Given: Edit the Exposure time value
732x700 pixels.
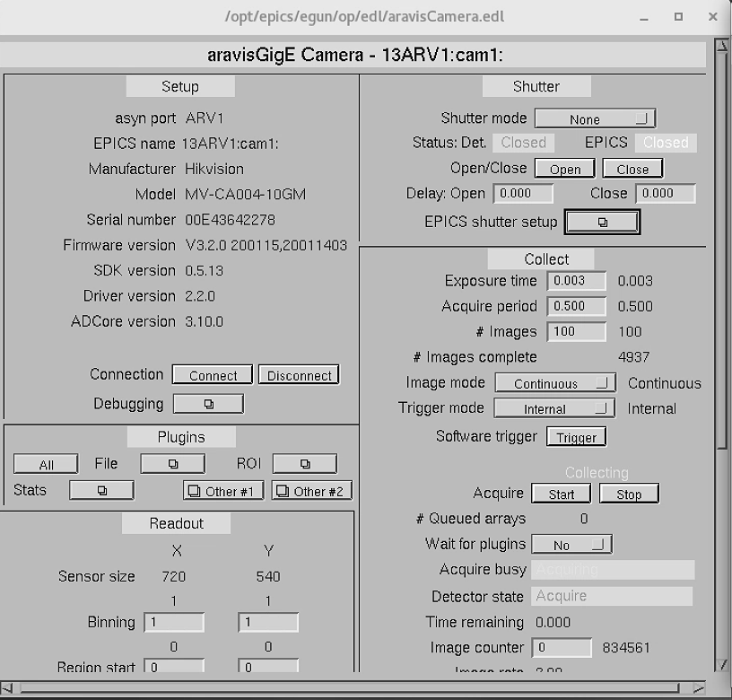Looking at the screenshot, I should (576, 281).
